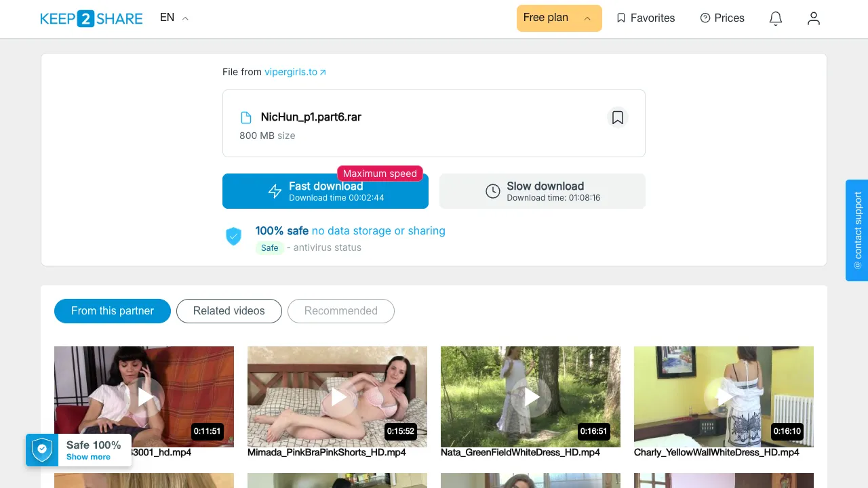
Task: Switch to Recommended tab
Action: [341, 311]
